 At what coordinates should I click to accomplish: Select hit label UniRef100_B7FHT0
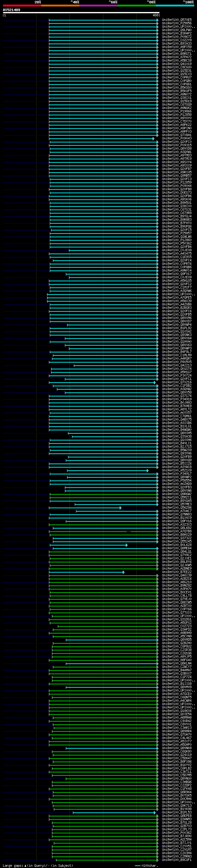pos(177,223)
